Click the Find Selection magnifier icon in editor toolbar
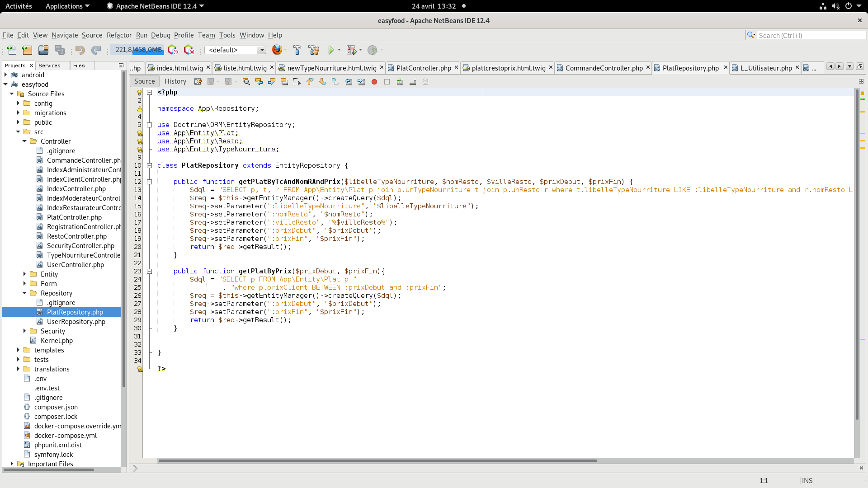 (x=246, y=82)
